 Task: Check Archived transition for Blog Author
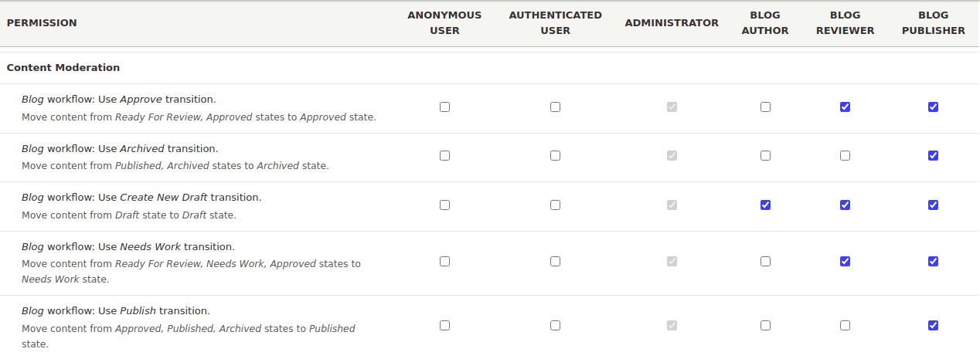(x=765, y=156)
